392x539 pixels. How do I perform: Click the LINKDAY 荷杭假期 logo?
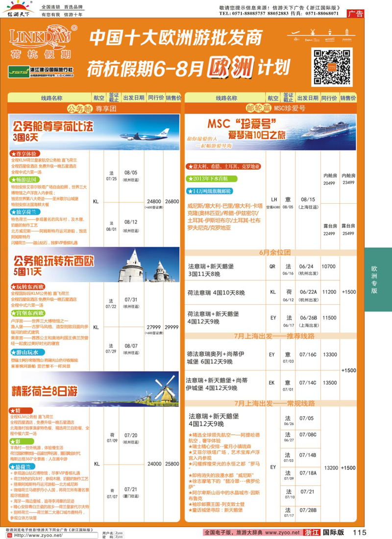(42, 42)
